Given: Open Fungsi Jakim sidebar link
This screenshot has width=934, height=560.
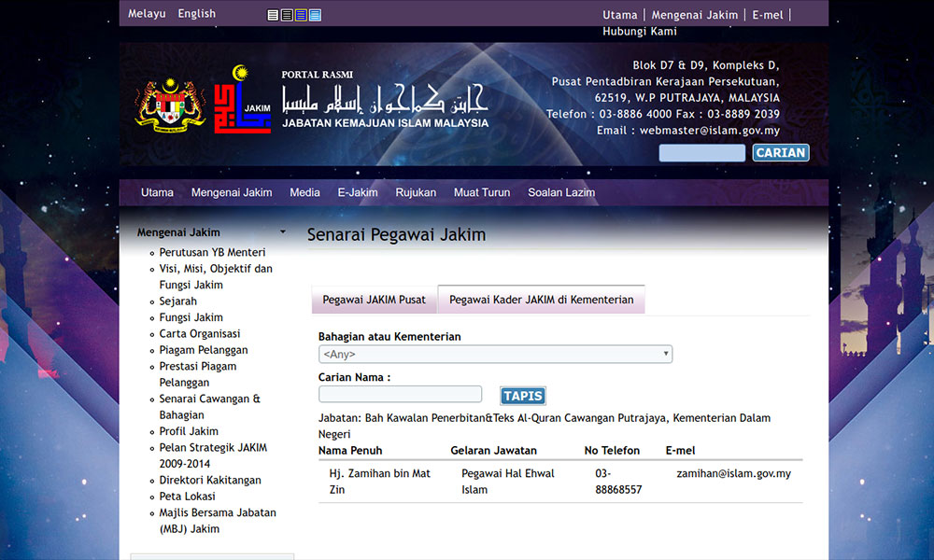Looking at the screenshot, I should coord(191,317).
